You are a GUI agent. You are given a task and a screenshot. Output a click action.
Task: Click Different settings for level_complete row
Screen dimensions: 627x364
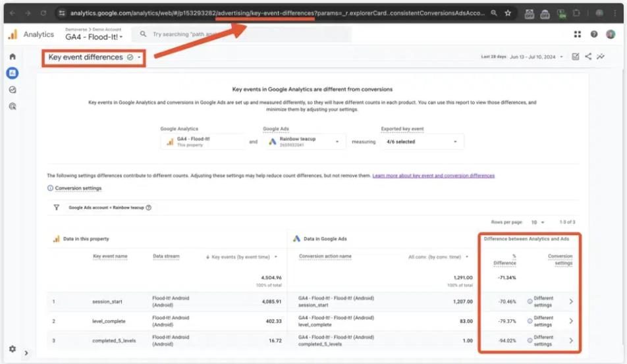[543, 321]
